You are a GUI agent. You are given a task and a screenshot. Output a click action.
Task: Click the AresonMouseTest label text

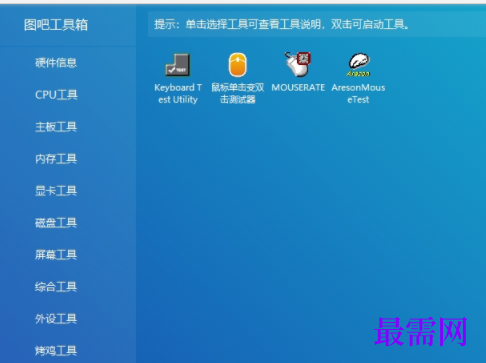tap(358, 93)
